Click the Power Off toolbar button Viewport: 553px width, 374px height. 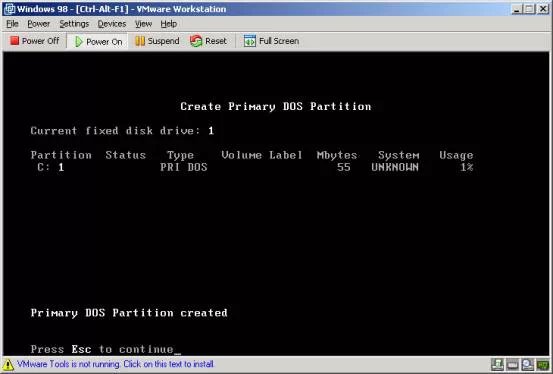pyautogui.click(x=35, y=41)
